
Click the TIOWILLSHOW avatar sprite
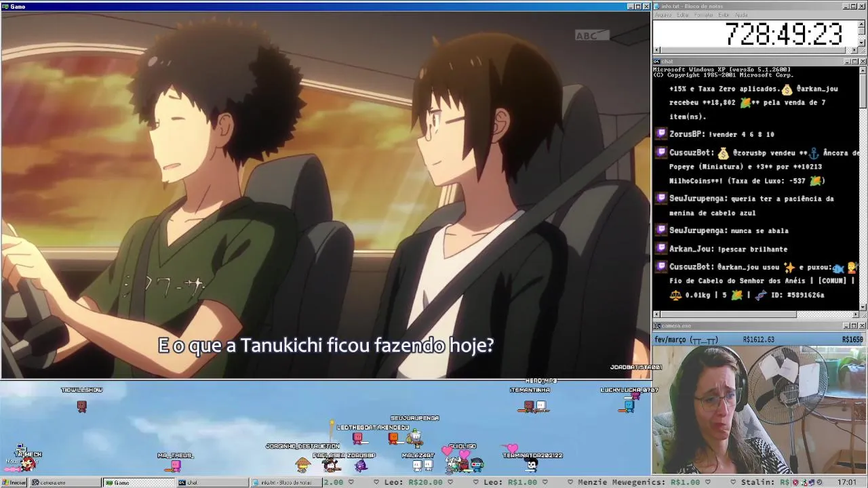[82, 407]
